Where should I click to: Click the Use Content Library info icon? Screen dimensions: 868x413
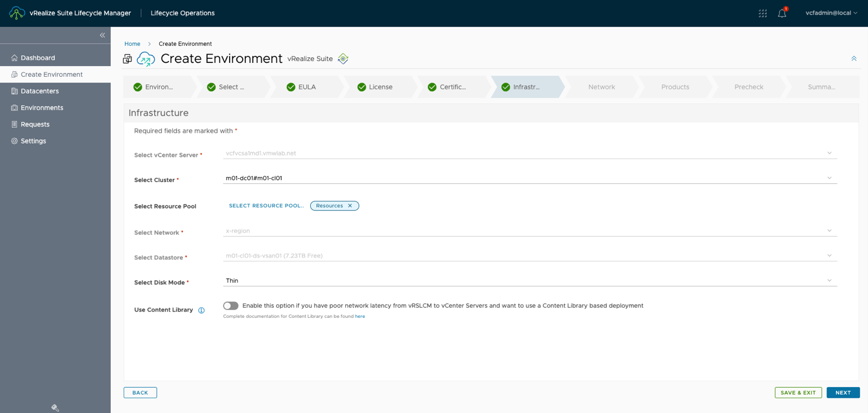tap(201, 310)
